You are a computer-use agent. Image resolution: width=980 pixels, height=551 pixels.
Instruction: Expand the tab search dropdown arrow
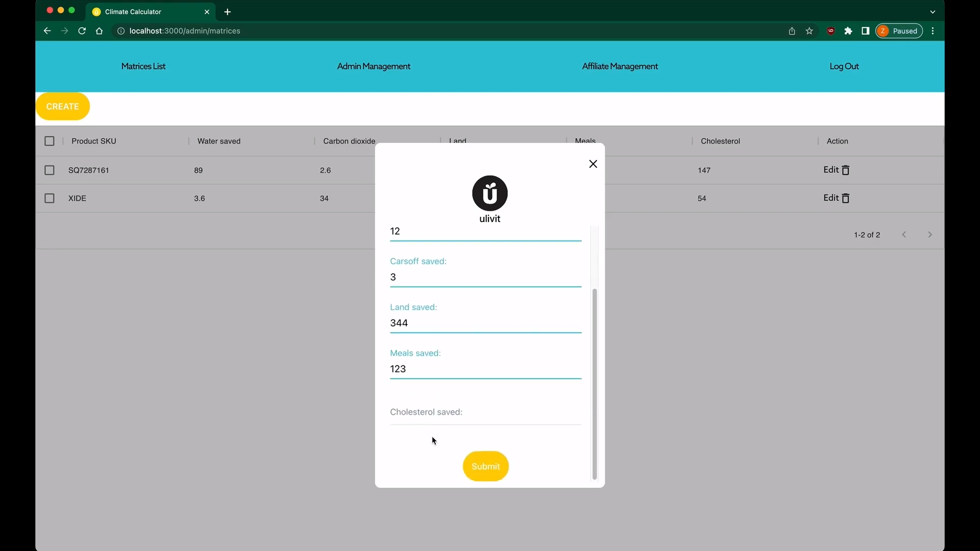coord(933,12)
